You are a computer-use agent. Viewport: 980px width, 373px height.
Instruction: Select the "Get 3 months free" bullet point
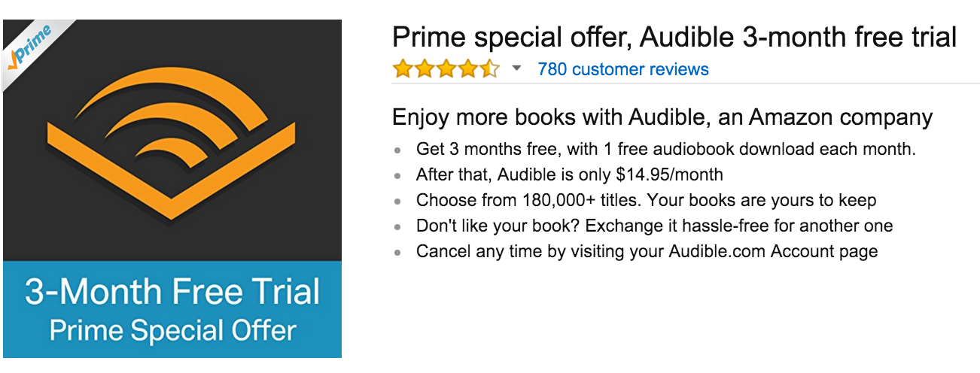click(x=665, y=149)
